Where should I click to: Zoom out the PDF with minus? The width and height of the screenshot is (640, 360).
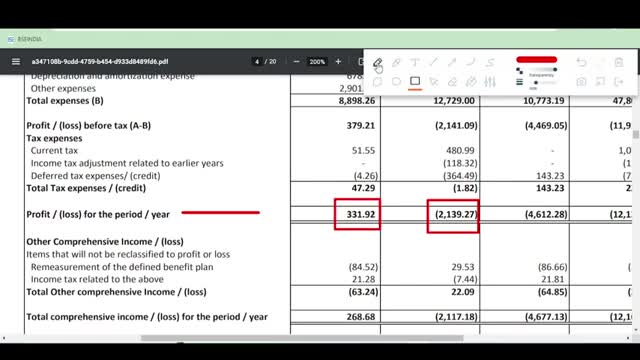click(x=296, y=62)
